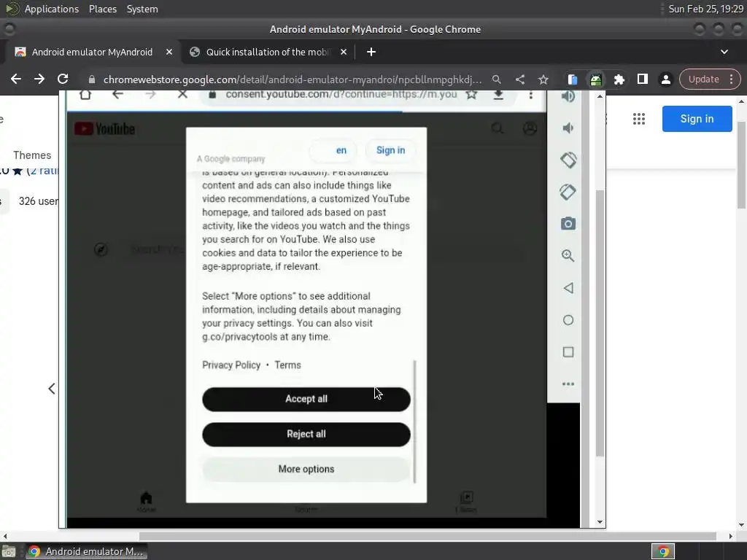747x560 pixels.
Task: Switch to Android emulator MyAndroid tab
Action: coord(92,52)
